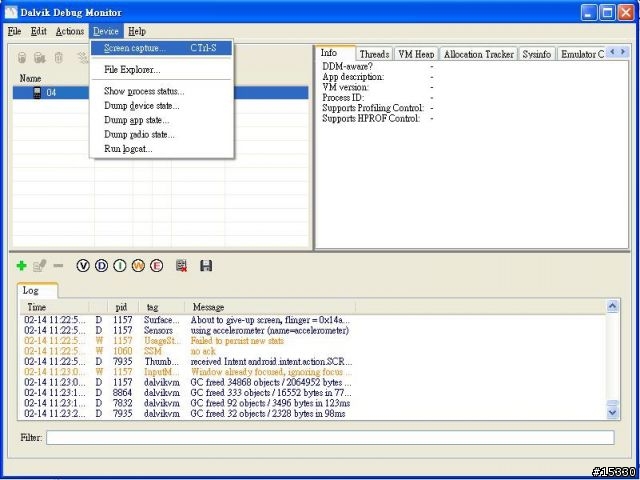Click the tab-strip right arrow
Screen dimensions: 640x480
coord(623,51)
